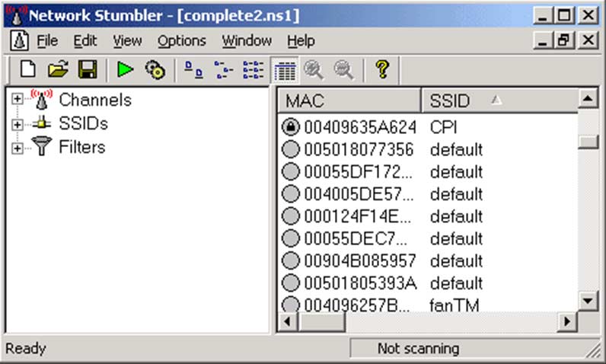The image size is (606, 364).
Task: Minimize the inner document window
Action: pos(543,40)
